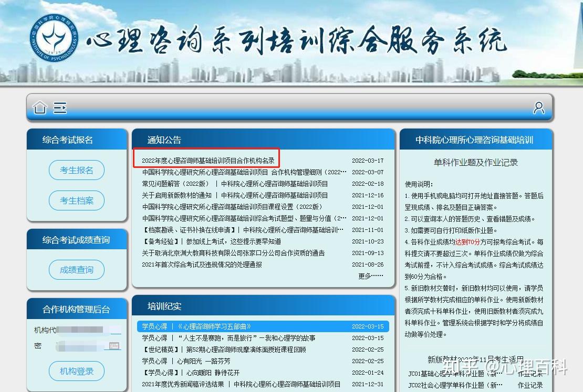Screen dimensions: 583x392
Task: Click the 使用说明: label
Action: (419, 184)
